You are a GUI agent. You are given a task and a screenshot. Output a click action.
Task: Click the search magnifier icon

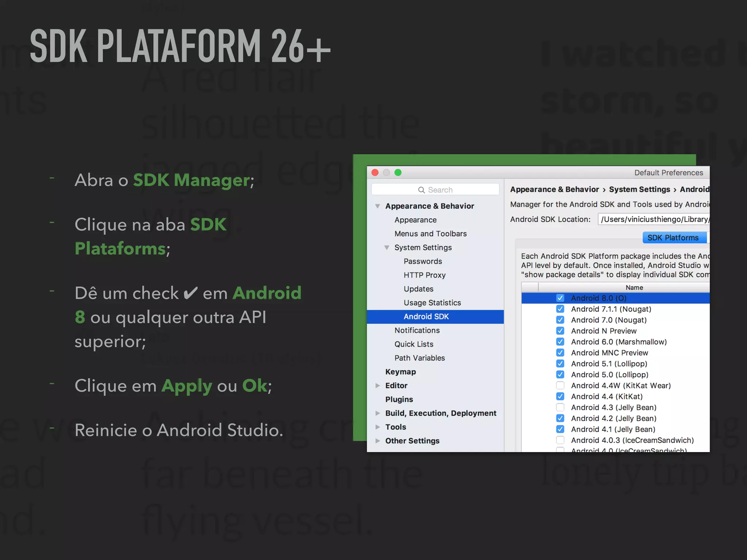click(x=421, y=190)
